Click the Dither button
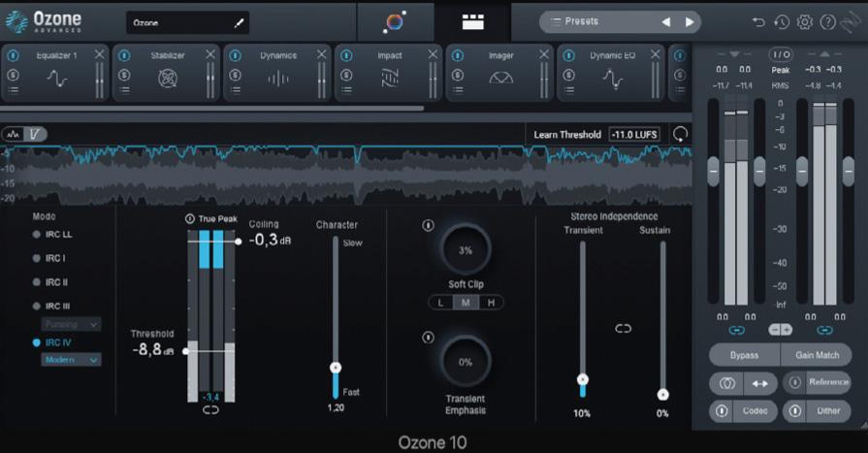Image resolution: width=868 pixels, height=453 pixels. 817,411
